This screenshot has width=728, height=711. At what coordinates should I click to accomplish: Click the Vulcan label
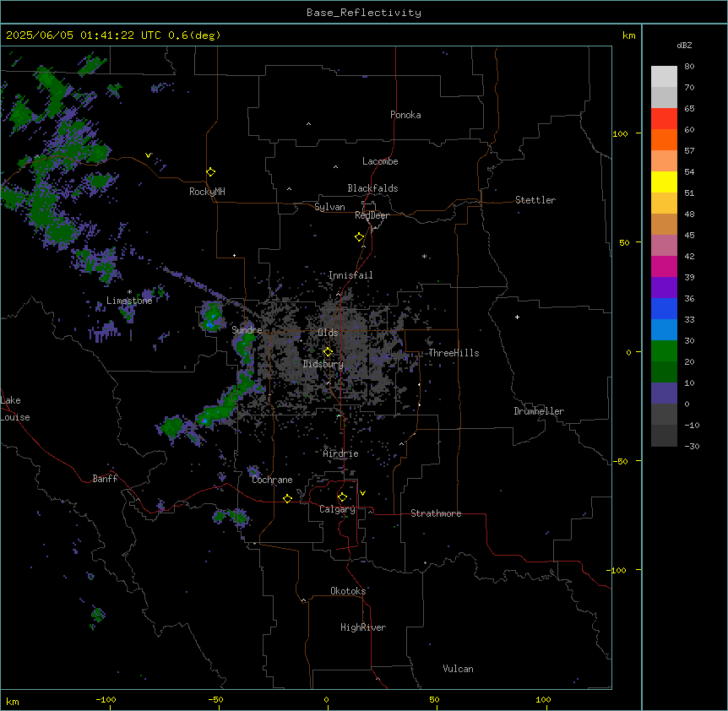[459, 669]
